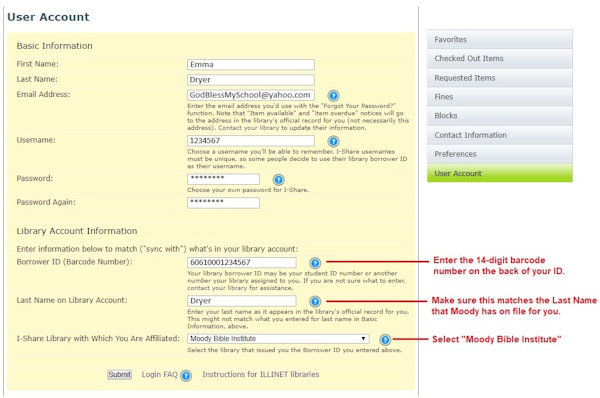Viewport: 600px width, 398px height.
Task: Open Checked Out Items in sidebar
Action: 500,59
